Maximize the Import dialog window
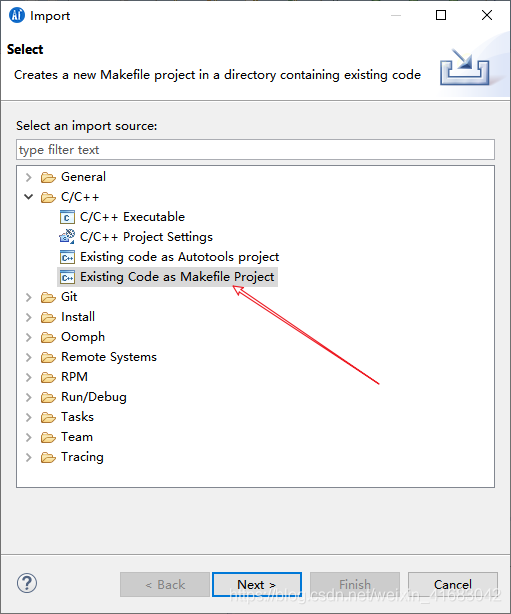 [x=441, y=15]
